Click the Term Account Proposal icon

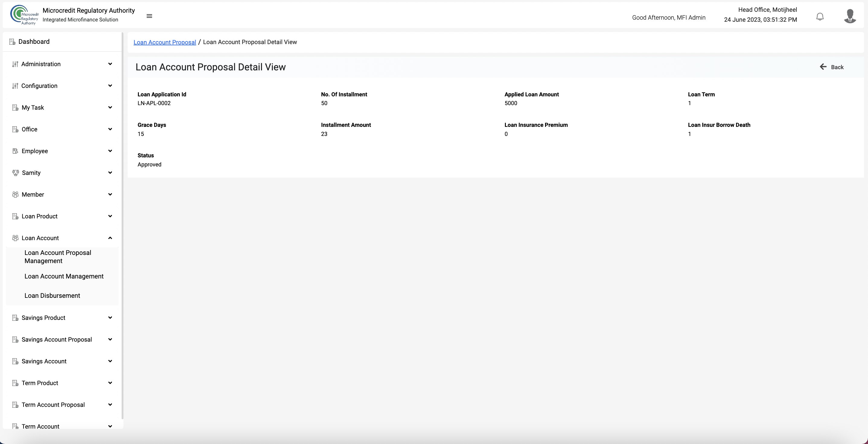coord(15,405)
